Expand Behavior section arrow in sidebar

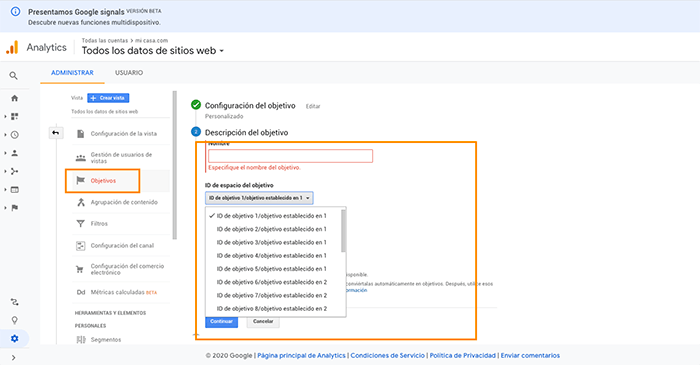pyautogui.click(x=5, y=190)
